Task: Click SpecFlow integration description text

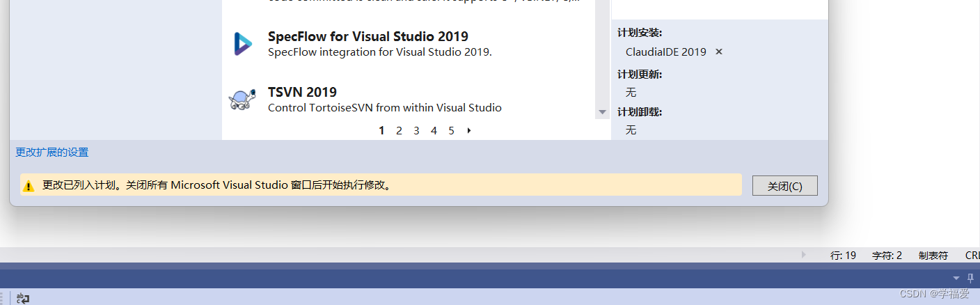Action: (x=379, y=52)
